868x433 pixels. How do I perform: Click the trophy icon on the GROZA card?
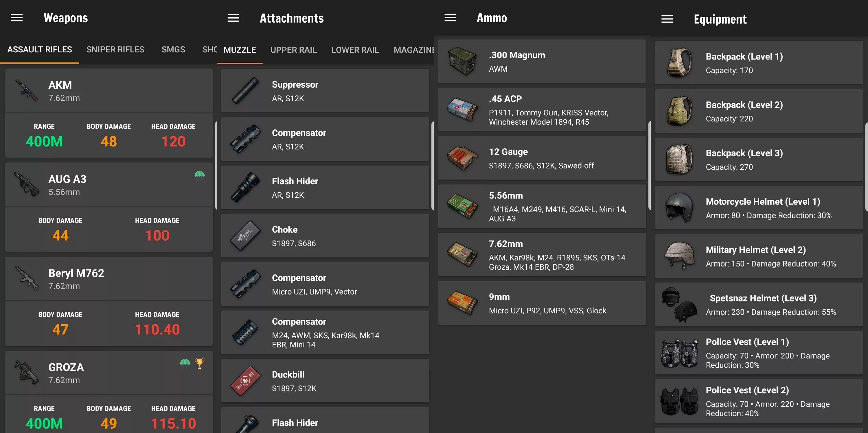click(199, 364)
